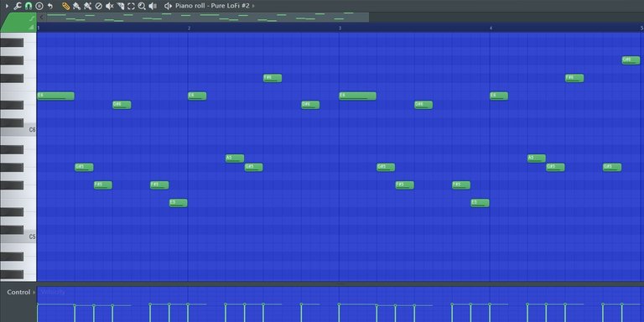Viewport: 644px width, 322px height.
Task: Select the first E6 note at bar 1
Action: (56, 96)
